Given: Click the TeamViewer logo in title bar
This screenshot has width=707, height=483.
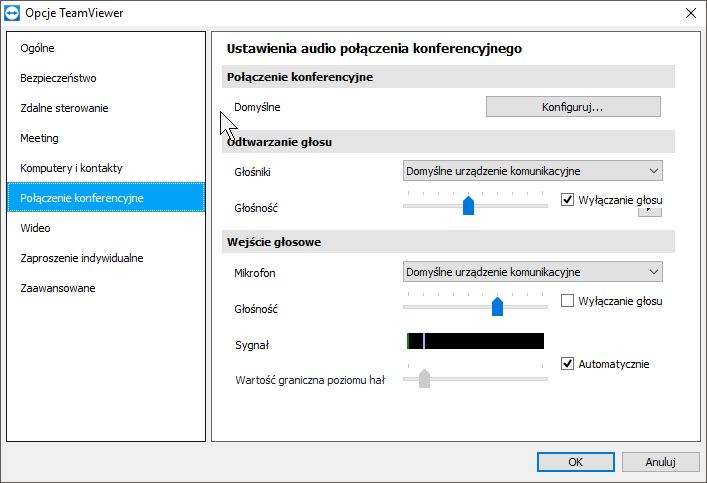Looking at the screenshot, I should tap(13, 13).
